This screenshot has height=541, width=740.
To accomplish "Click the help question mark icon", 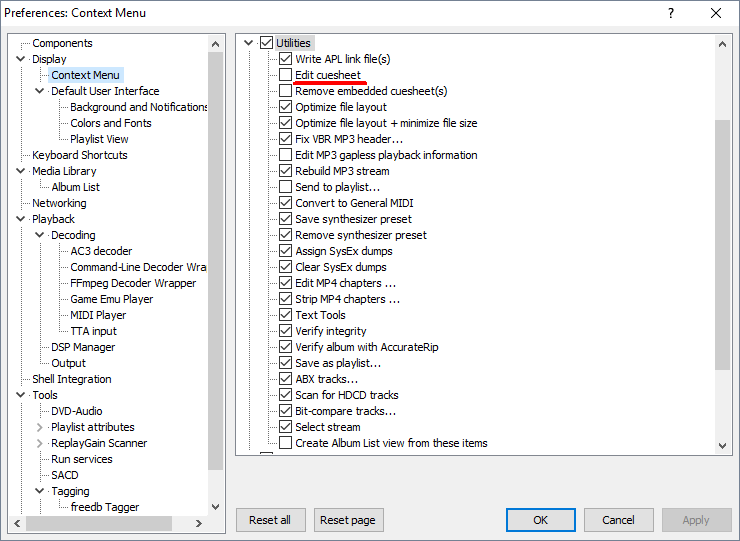I will tap(669, 13).
